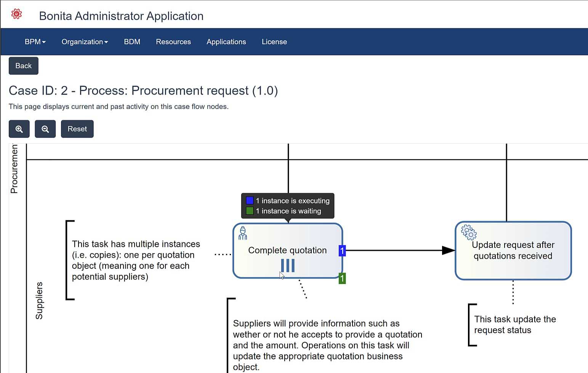Viewport: 588px width, 373px height.
Task: Click the service task gears icon
Action: [469, 232]
